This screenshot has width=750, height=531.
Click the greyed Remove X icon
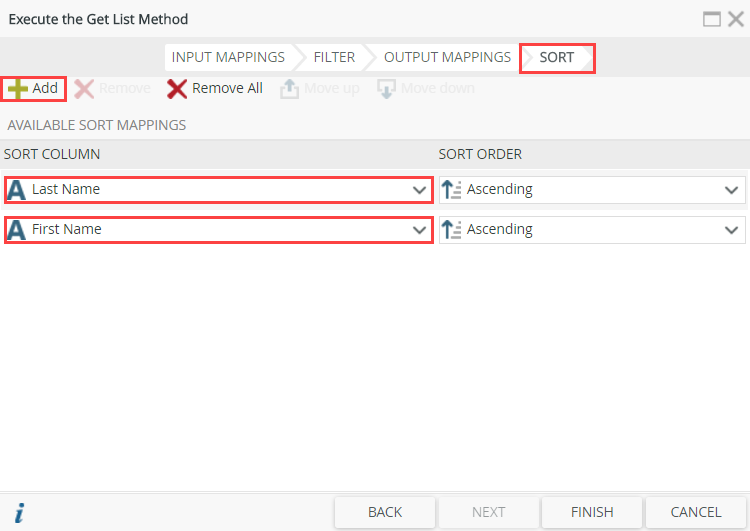tap(84, 89)
